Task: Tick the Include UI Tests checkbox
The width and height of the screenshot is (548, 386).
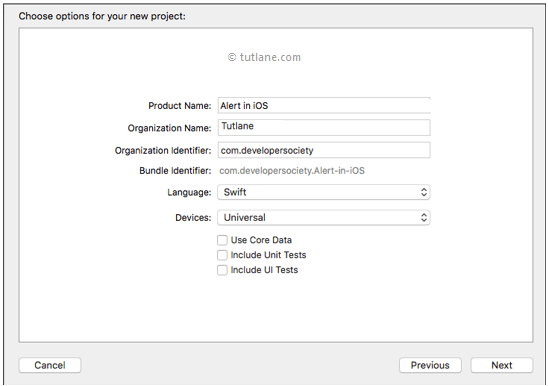Action: pos(222,270)
